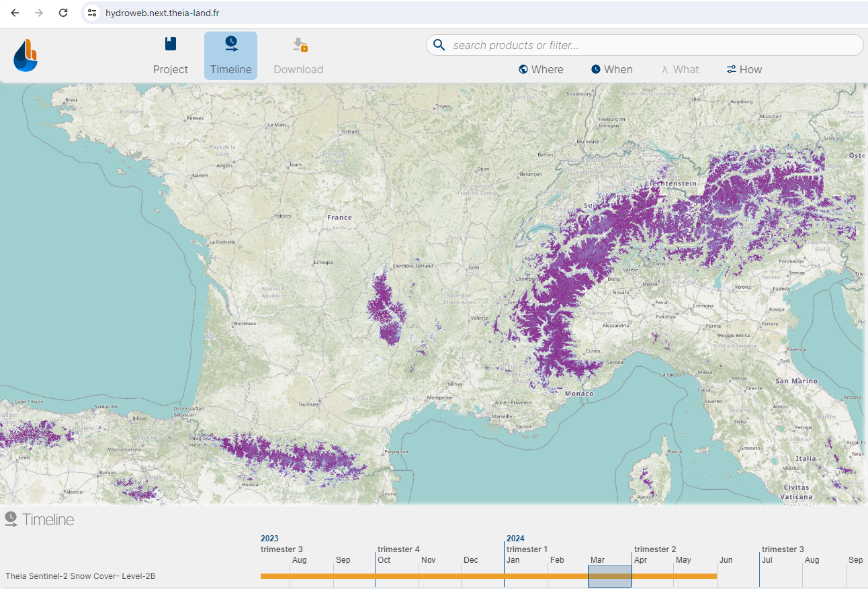Open the Where location filter
This screenshot has width=868, height=589.
(541, 69)
